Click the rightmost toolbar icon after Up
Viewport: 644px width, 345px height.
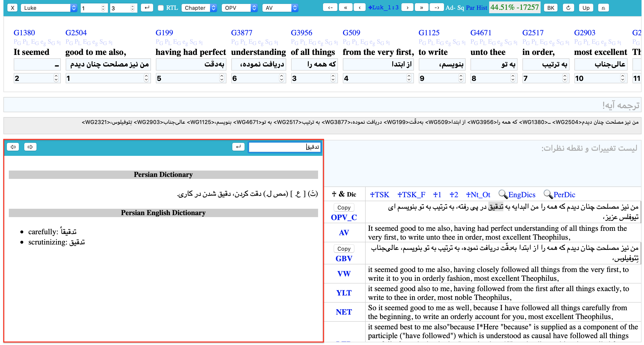click(x=603, y=8)
